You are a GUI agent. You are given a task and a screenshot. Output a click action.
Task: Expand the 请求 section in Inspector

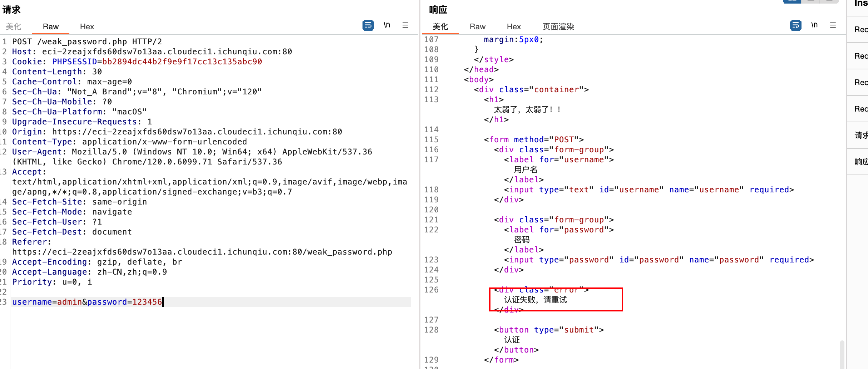point(860,135)
